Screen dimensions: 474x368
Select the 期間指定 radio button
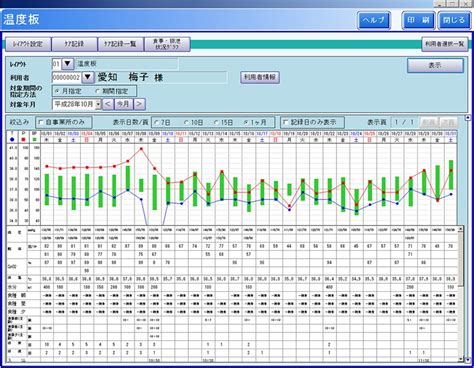pyautogui.click(x=98, y=91)
